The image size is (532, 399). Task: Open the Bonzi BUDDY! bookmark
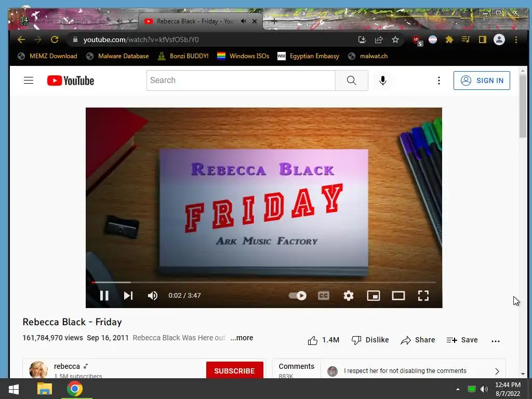[183, 56]
